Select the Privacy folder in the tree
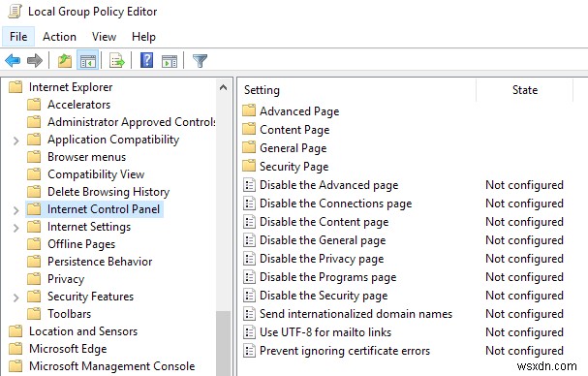This screenshot has width=588, height=376. tap(66, 279)
